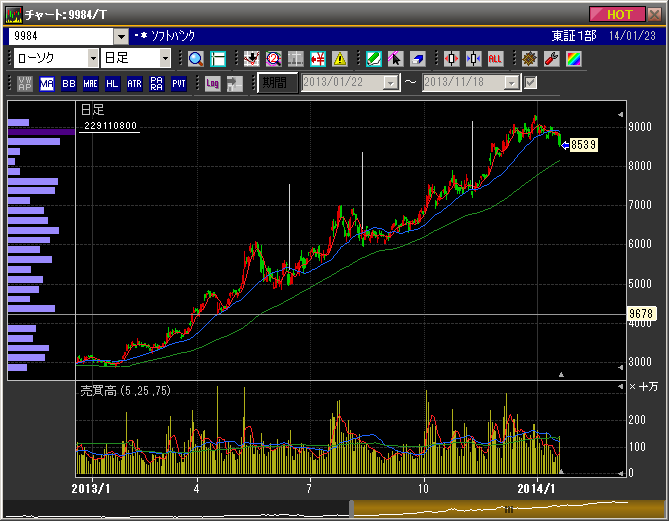Click the magnifier zoom icon in toolbar

195,58
